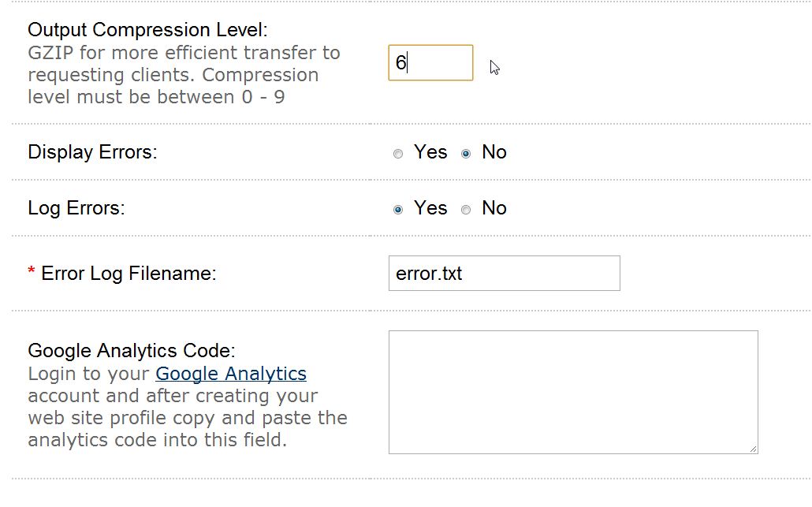The image size is (812, 507).
Task: Click the "Yes" text beside Display Errors
Action: (x=430, y=152)
